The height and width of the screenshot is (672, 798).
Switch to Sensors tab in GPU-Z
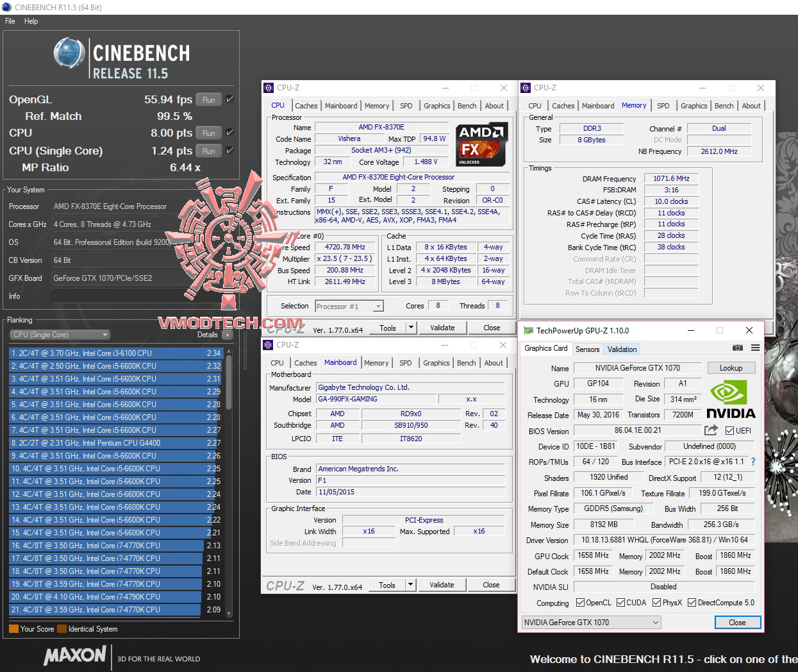pyautogui.click(x=588, y=349)
